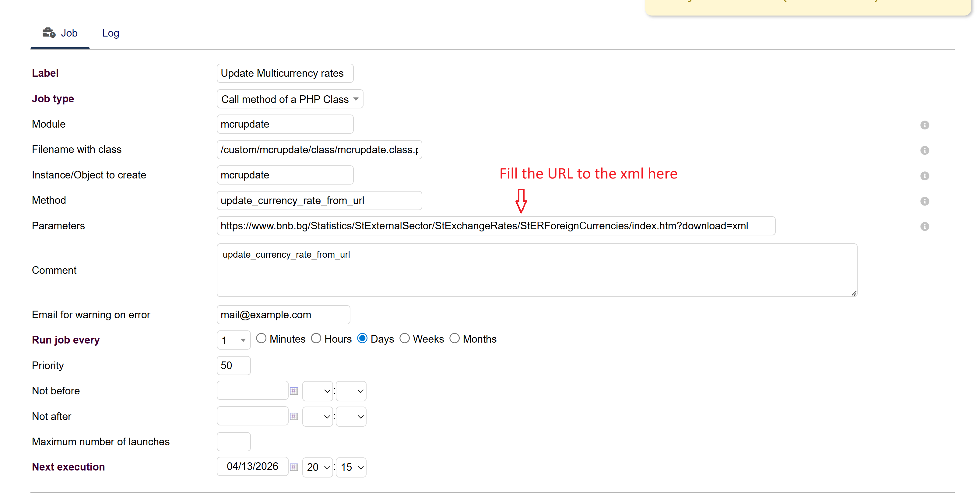Click info icon for Instance/Object to create
The width and height of the screenshot is (980, 504).
[925, 176]
